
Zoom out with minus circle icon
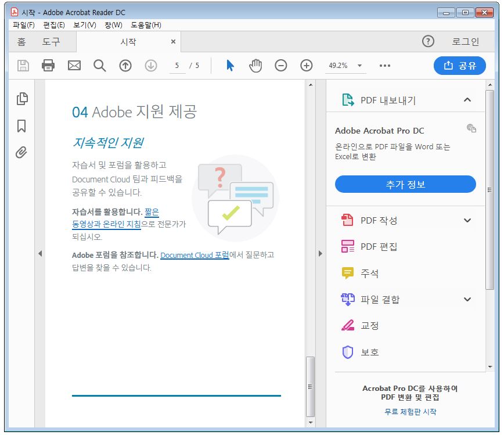281,66
